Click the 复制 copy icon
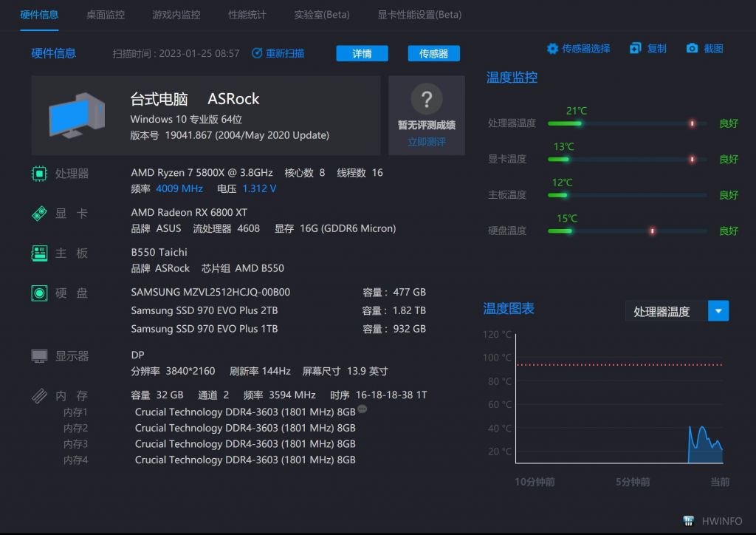 pos(636,48)
